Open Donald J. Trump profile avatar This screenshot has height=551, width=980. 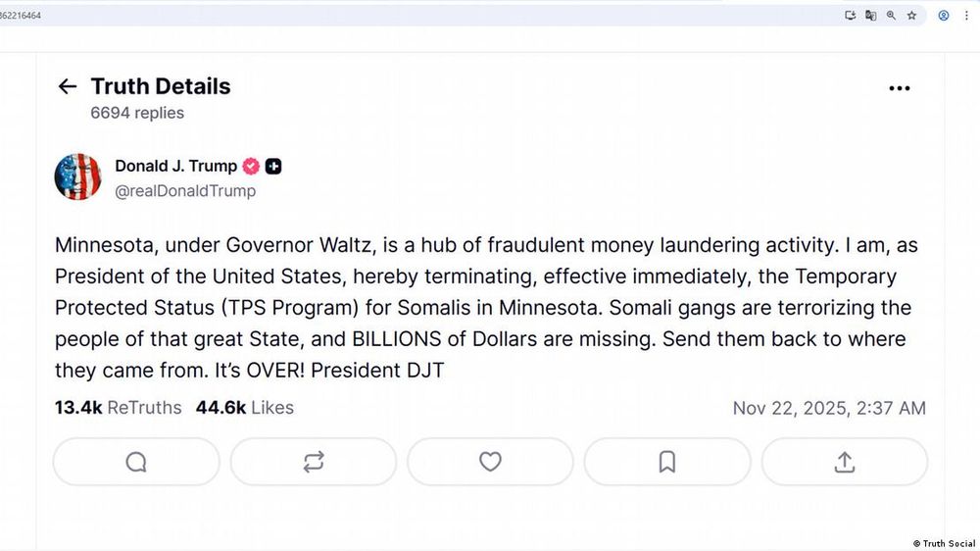coord(77,177)
